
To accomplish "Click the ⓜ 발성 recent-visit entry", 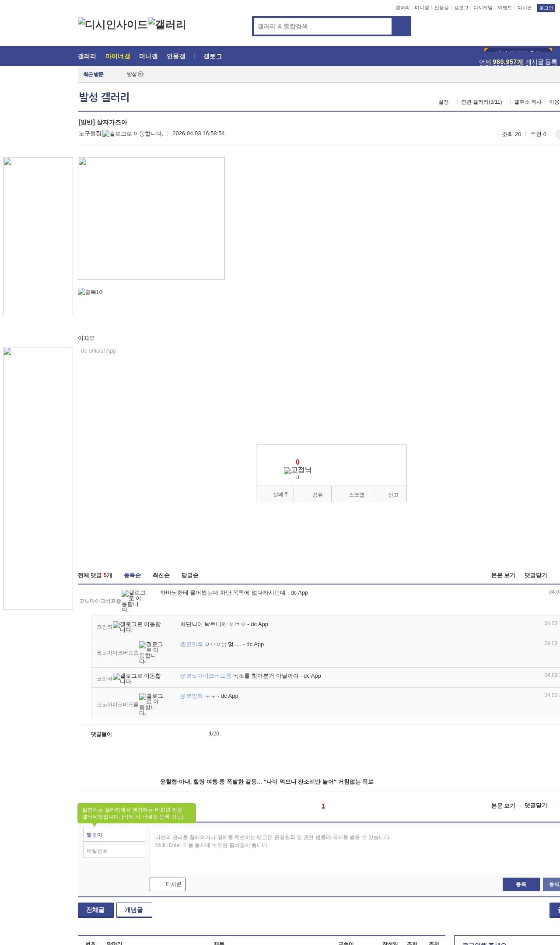I will 135,74.
